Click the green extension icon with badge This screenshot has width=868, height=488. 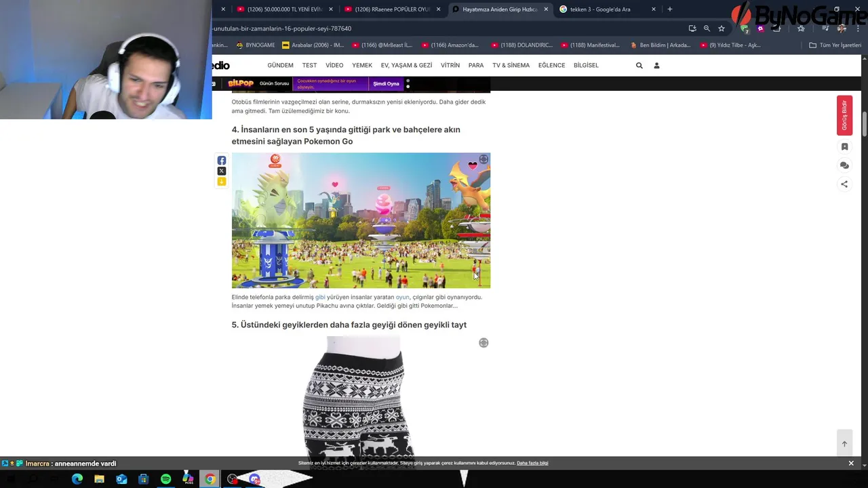click(745, 28)
